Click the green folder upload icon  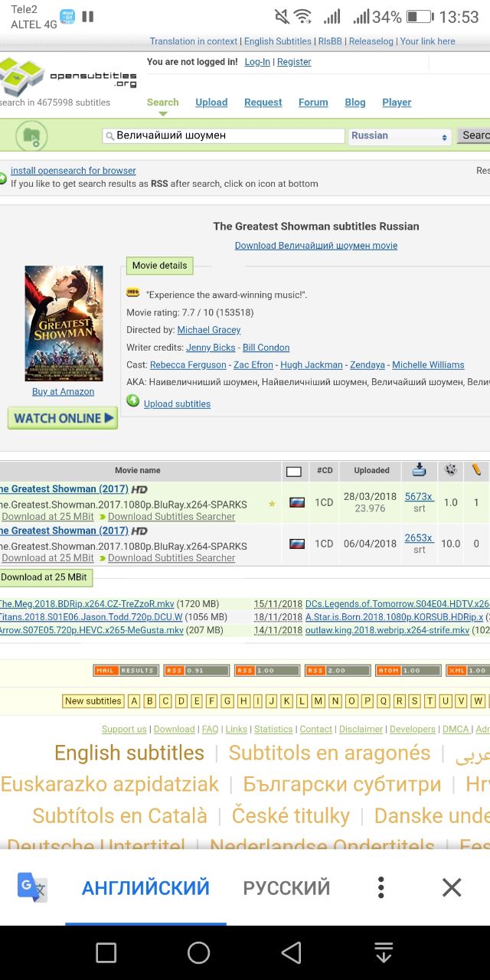31,136
